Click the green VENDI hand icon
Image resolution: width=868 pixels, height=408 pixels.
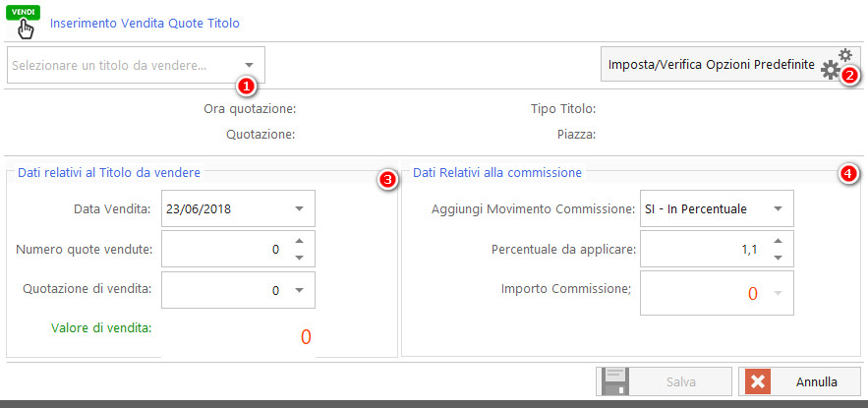click(x=23, y=23)
